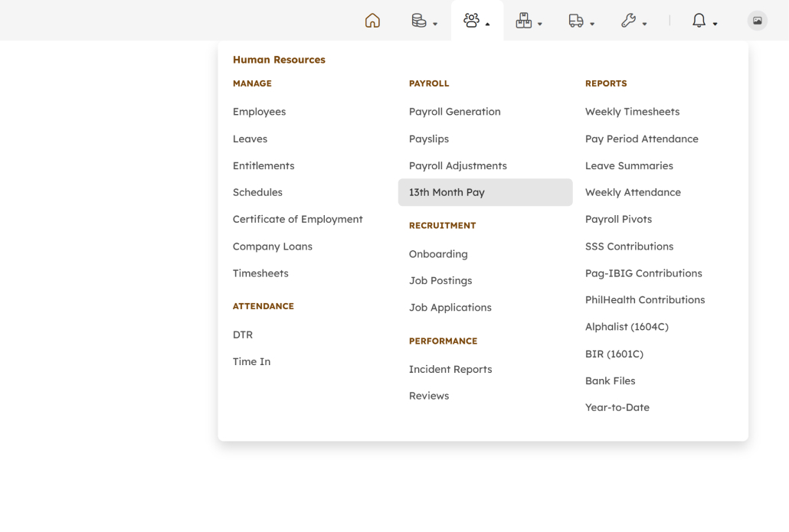Select Reviews under Performance
The image size is (789, 532).
pos(429,396)
